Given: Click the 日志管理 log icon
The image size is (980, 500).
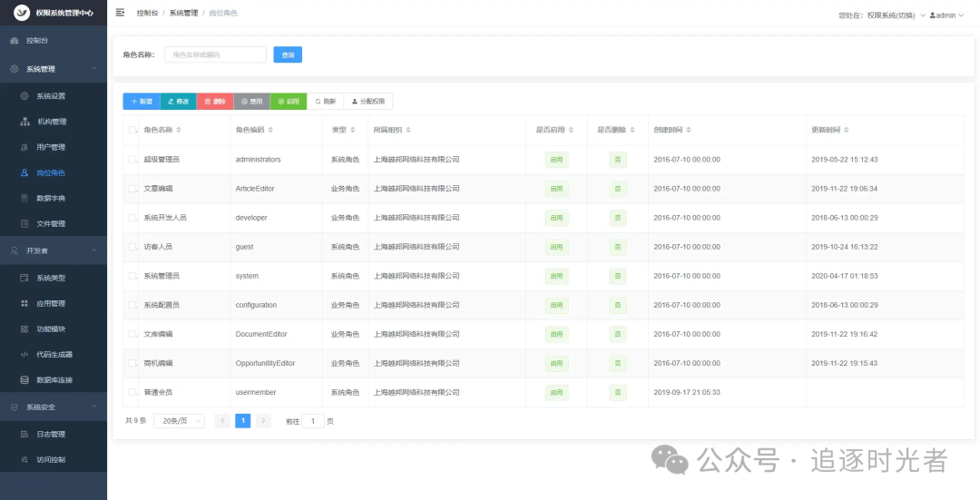Looking at the screenshot, I should pos(24,435).
